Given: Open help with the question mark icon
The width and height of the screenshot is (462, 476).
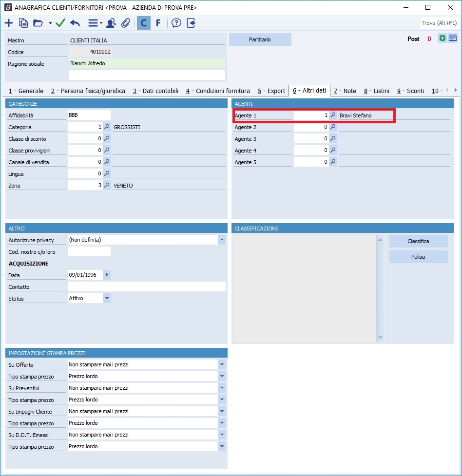Looking at the screenshot, I should (x=176, y=23).
